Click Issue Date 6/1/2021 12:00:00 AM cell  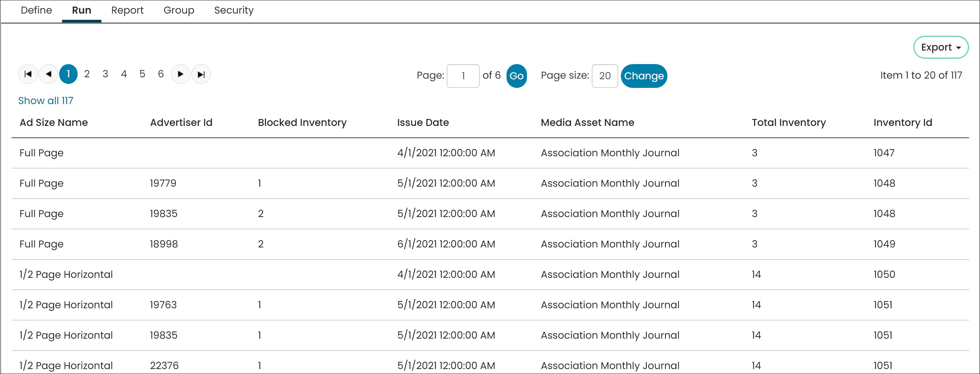tap(446, 244)
